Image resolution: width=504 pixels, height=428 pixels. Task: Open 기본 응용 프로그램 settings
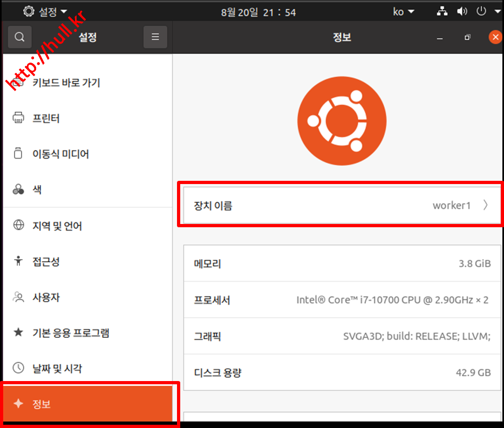click(87, 333)
